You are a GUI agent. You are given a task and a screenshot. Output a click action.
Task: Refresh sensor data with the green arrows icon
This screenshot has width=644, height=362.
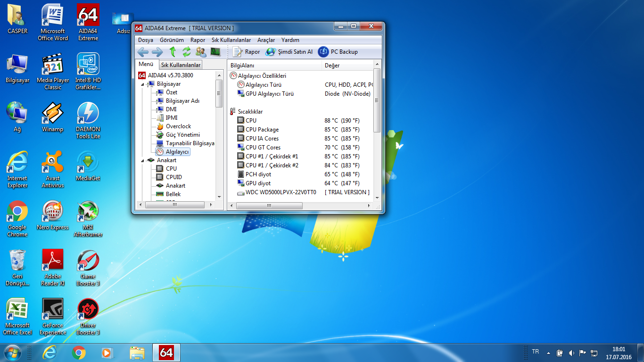(187, 52)
